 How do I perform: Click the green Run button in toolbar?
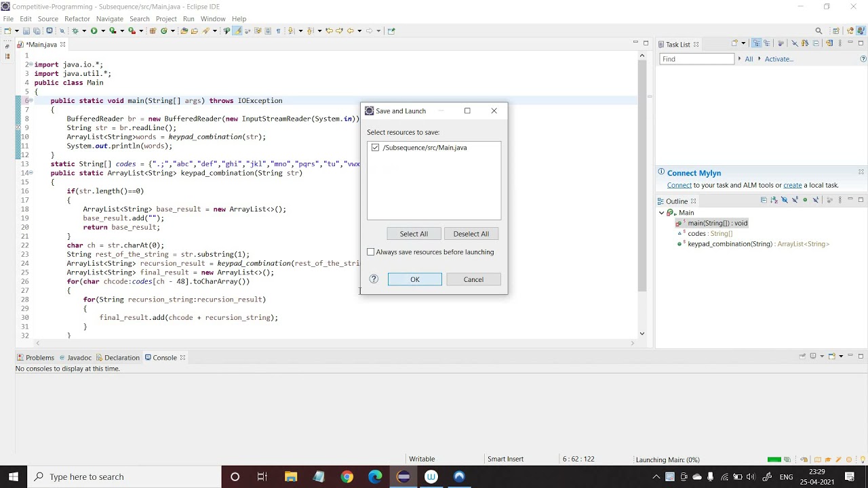point(94,30)
